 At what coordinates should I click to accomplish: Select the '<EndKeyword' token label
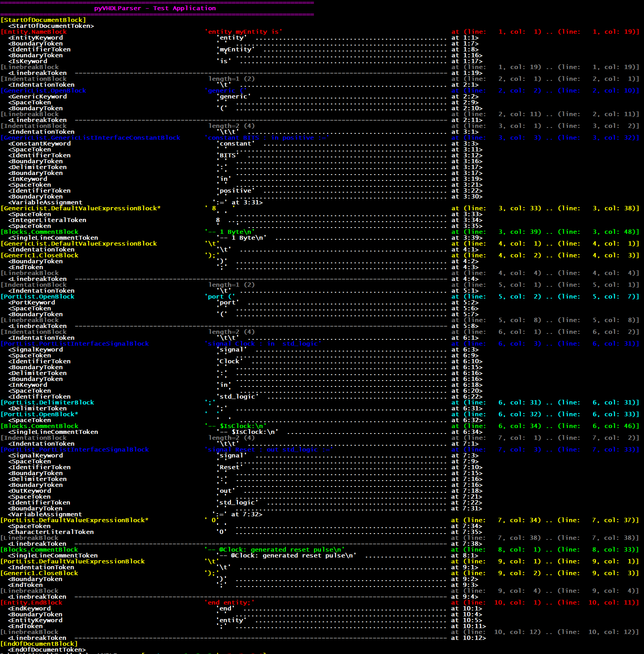pyautogui.click(x=29, y=608)
